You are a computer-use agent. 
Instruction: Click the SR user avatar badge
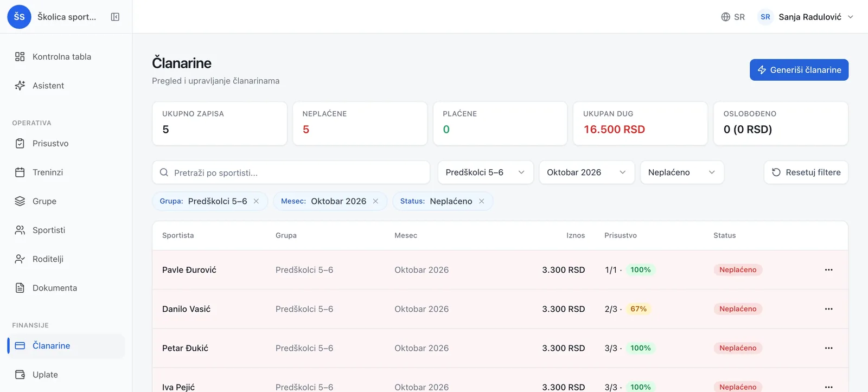coord(765,17)
